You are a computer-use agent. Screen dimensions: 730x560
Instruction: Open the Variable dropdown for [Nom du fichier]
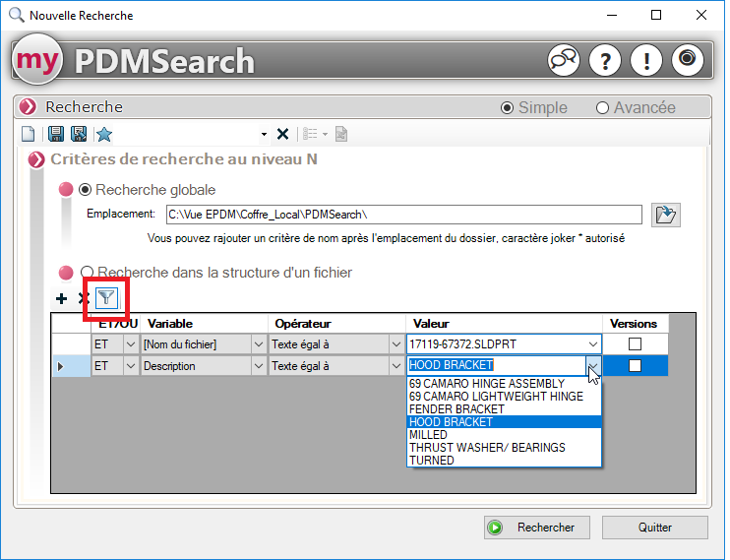point(259,343)
